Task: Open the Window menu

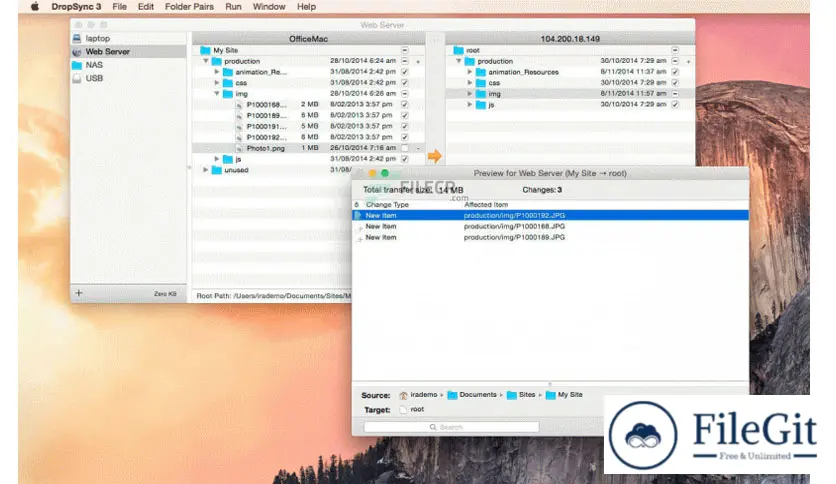Action: pyautogui.click(x=269, y=6)
